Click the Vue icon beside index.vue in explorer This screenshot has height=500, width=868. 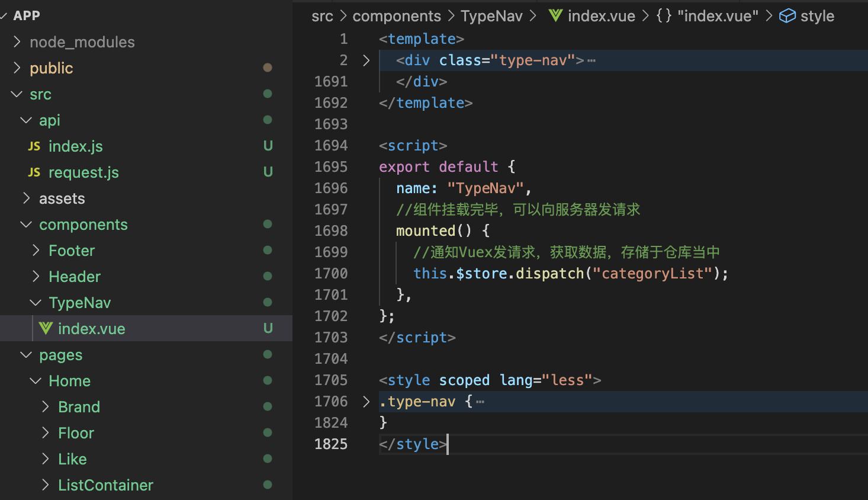tap(46, 328)
